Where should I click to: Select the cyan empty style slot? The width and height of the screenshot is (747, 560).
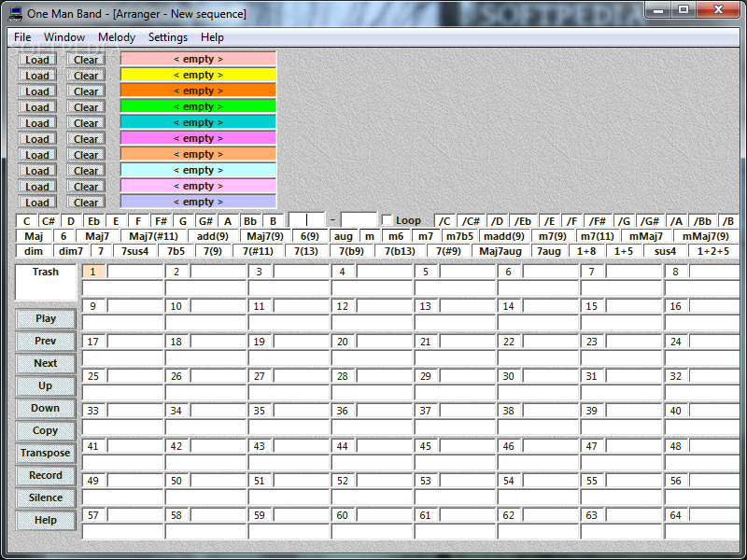198,122
